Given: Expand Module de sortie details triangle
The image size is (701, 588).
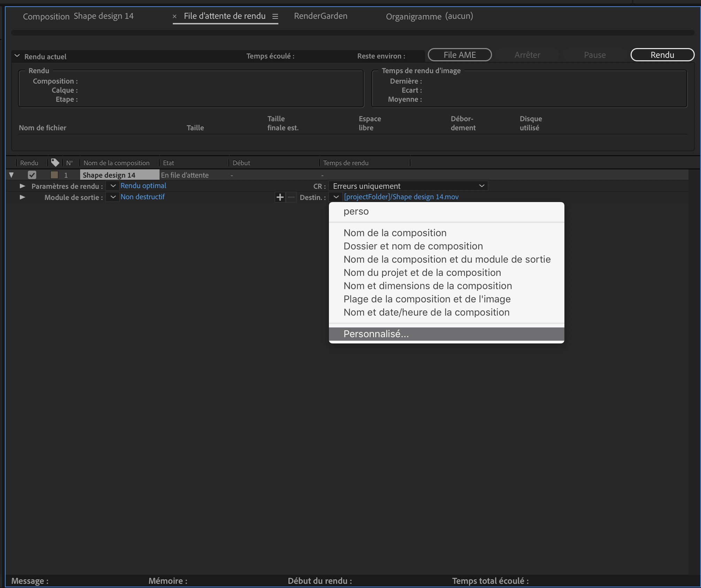Looking at the screenshot, I should tap(23, 197).
